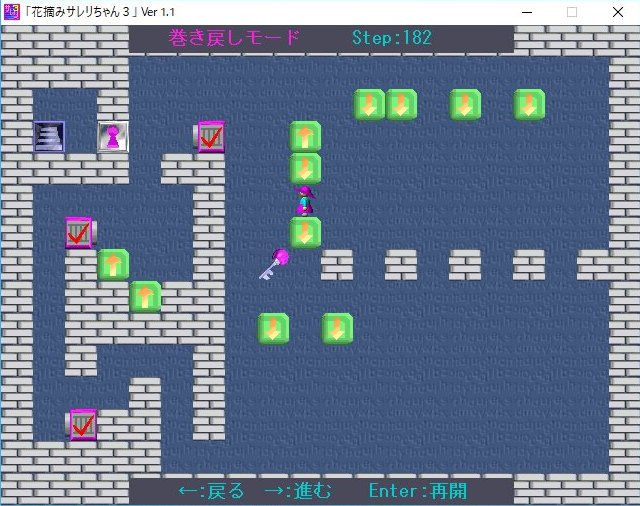Click the silver key with pink handle
The height and width of the screenshot is (506, 640).
point(273,264)
